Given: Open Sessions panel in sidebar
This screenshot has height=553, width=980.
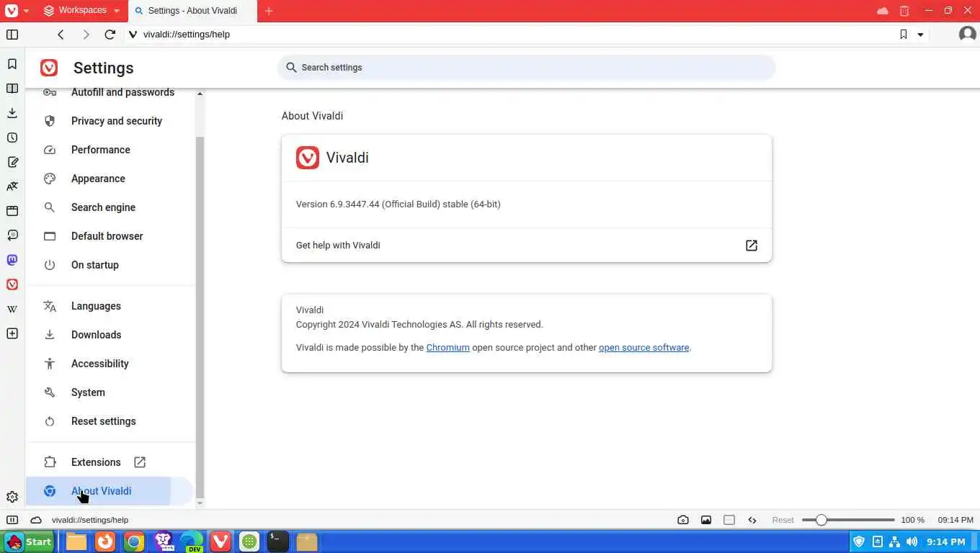Looking at the screenshot, I should 12,235.
